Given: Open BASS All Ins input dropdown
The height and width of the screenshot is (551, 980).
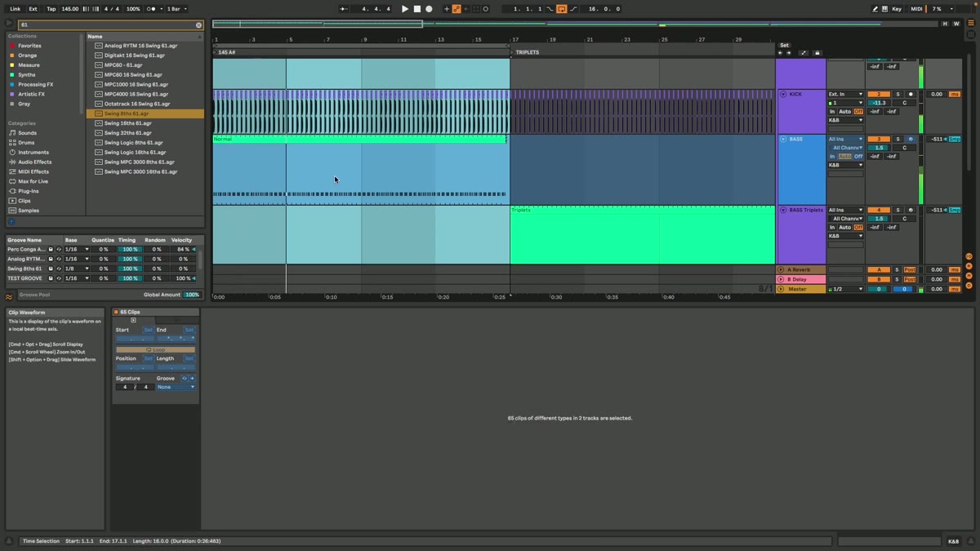Looking at the screenshot, I should tap(845, 139).
